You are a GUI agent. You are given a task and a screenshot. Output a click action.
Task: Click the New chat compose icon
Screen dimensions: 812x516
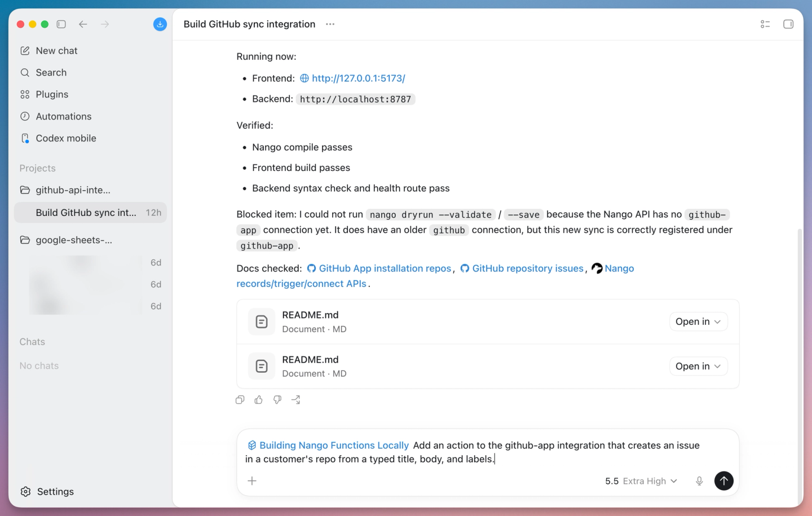pyautogui.click(x=25, y=51)
